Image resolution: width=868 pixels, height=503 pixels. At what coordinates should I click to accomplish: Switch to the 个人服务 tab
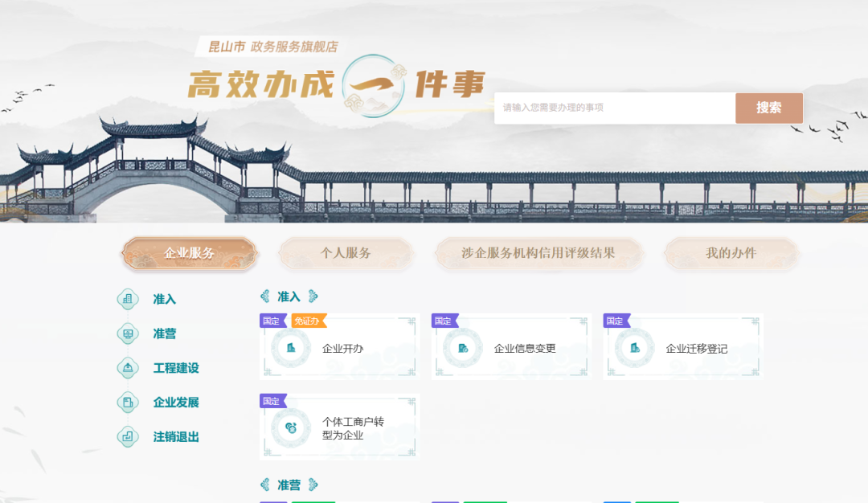pos(346,253)
